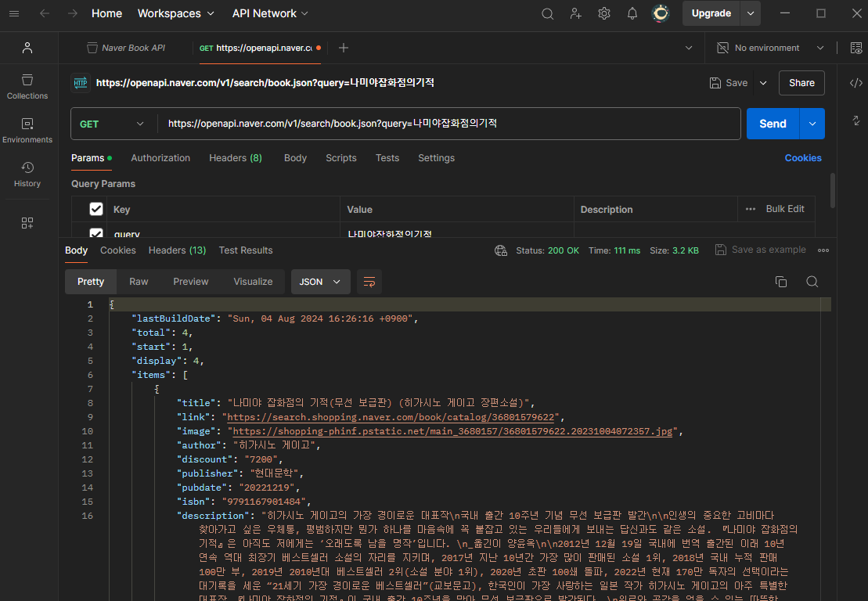Viewport: 868px width, 601px height.
Task: Open Environments in the sidebar
Action: [x=27, y=131]
